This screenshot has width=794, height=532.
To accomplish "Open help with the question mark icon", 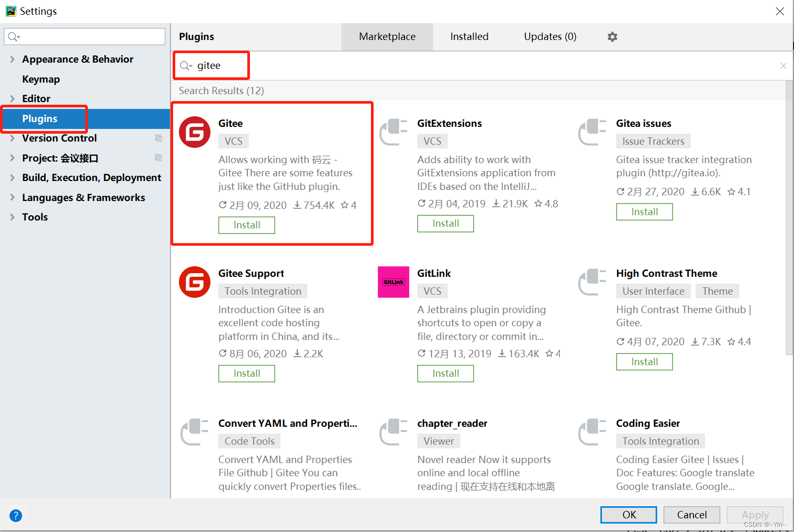I will (16, 516).
